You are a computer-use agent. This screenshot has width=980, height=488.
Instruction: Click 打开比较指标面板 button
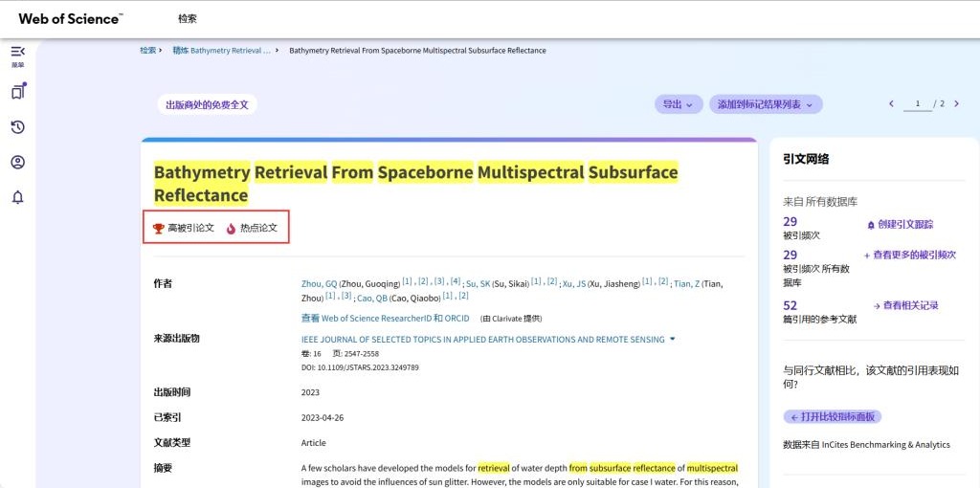832,417
